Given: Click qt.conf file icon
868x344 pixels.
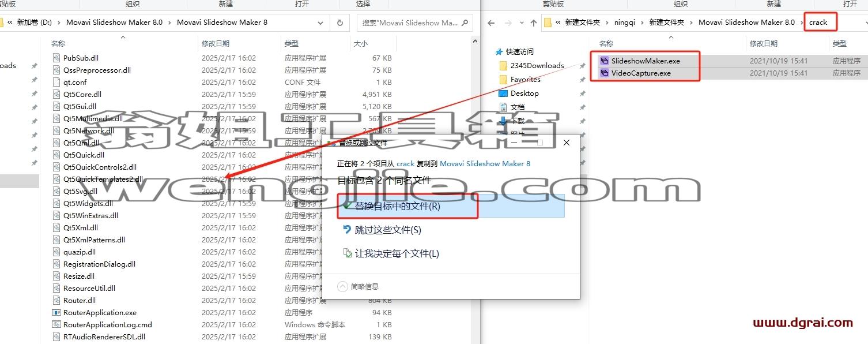Looking at the screenshot, I should 56,82.
